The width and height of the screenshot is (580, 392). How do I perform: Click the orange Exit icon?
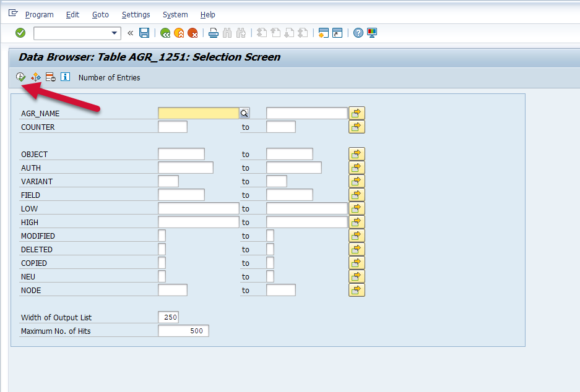click(x=179, y=33)
